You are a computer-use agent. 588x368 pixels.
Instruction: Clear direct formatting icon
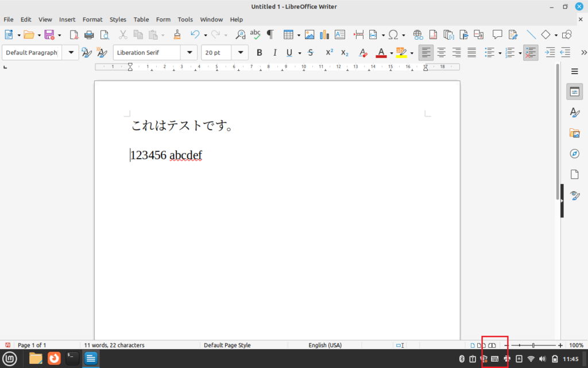(x=363, y=52)
